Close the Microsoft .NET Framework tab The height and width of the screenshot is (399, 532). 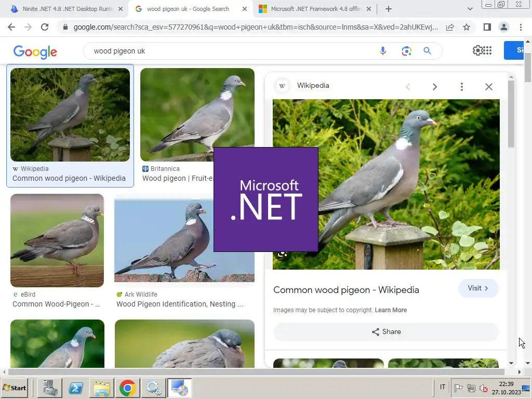point(369,9)
